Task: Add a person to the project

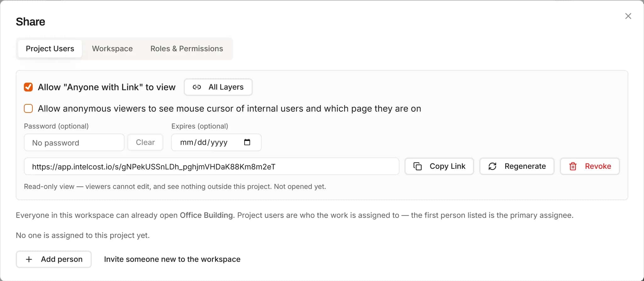Action: click(x=54, y=259)
